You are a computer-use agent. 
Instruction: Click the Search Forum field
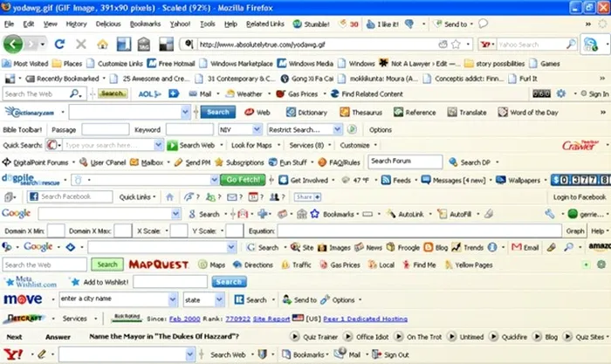pyautogui.click(x=405, y=161)
